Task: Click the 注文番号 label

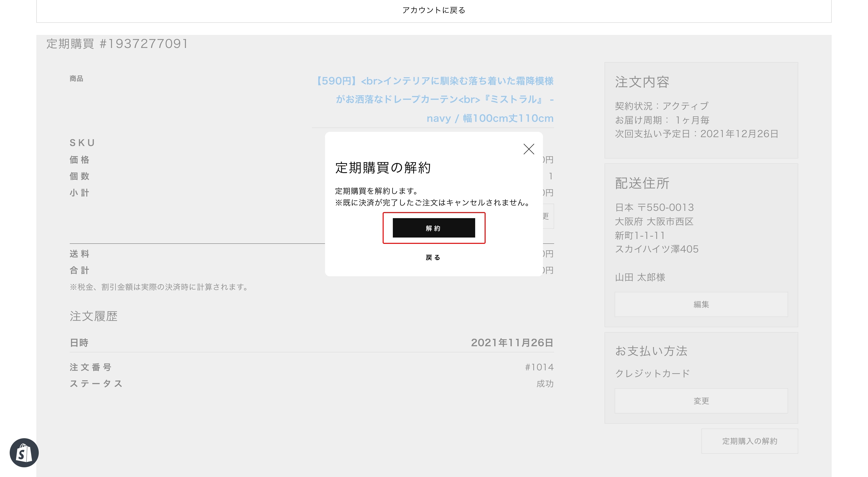Action: 90,367
